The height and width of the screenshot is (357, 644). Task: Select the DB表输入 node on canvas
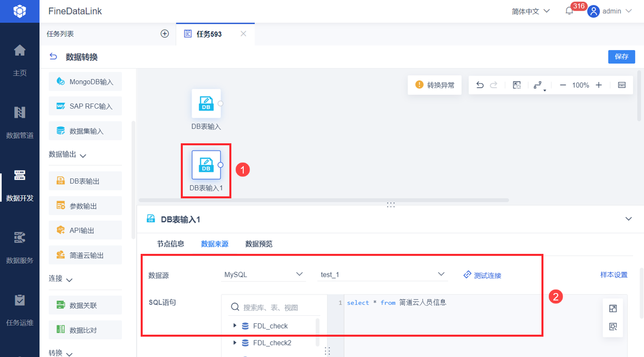click(206, 104)
